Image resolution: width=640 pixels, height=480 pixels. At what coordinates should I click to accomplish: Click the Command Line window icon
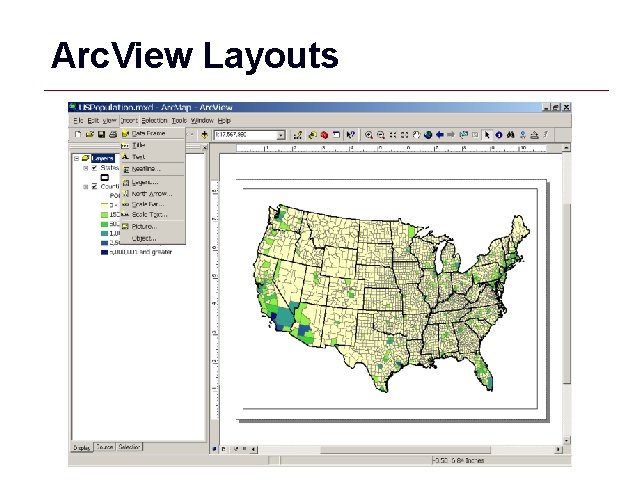pyautogui.click(x=336, y=135)
